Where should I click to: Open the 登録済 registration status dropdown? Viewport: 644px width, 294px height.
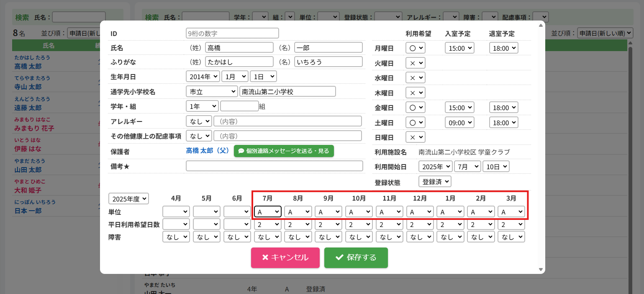435,181
